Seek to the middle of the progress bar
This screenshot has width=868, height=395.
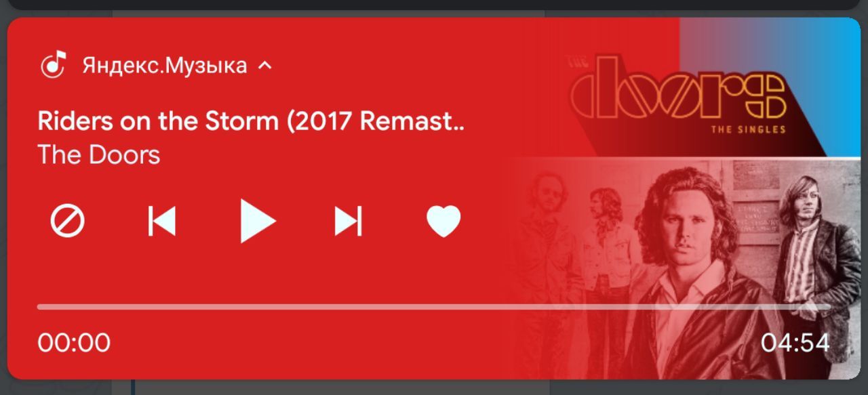[x=434, y=307]
